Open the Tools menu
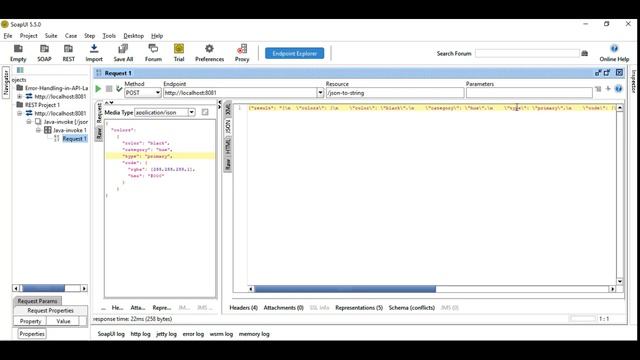640x360 pixels. (x=109, y=36)
